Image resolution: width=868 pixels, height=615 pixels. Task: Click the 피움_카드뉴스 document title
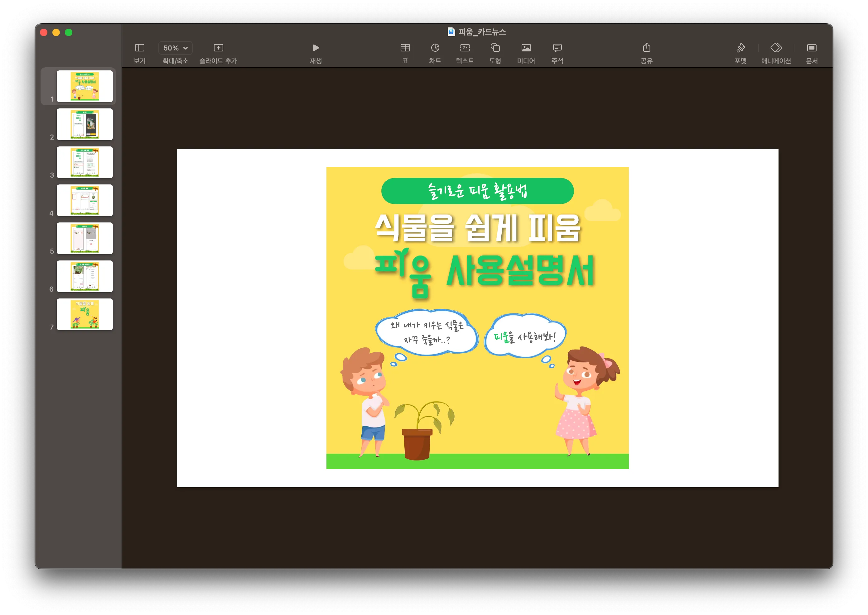(482, 32)
